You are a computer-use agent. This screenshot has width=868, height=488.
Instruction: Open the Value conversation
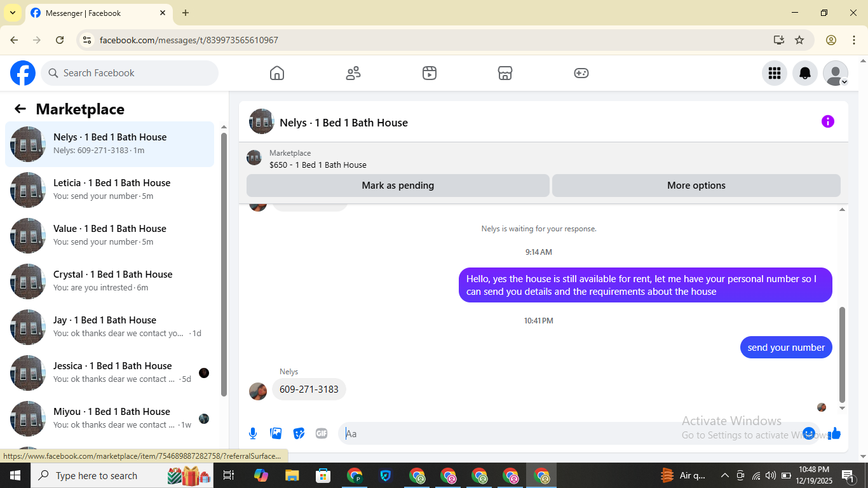tap(109, 236)
